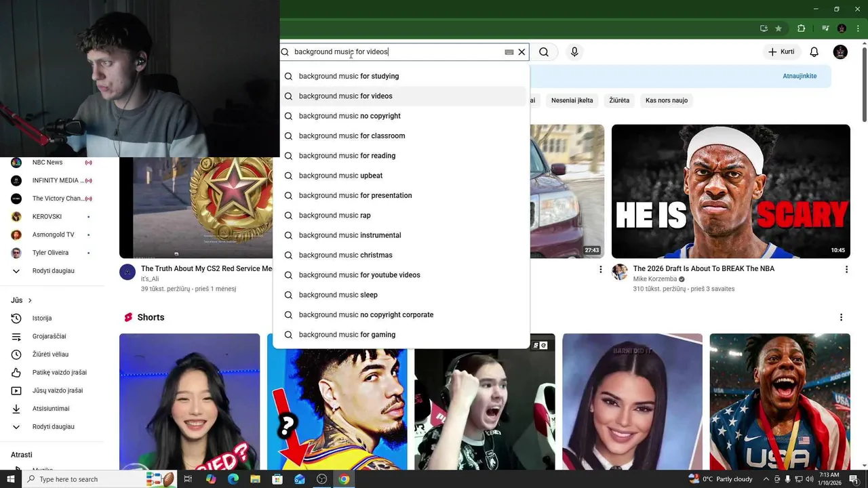868x488 pixels.
Task: Select suggestion 'background music no copyright'
Action: click(x=401, y=116)
